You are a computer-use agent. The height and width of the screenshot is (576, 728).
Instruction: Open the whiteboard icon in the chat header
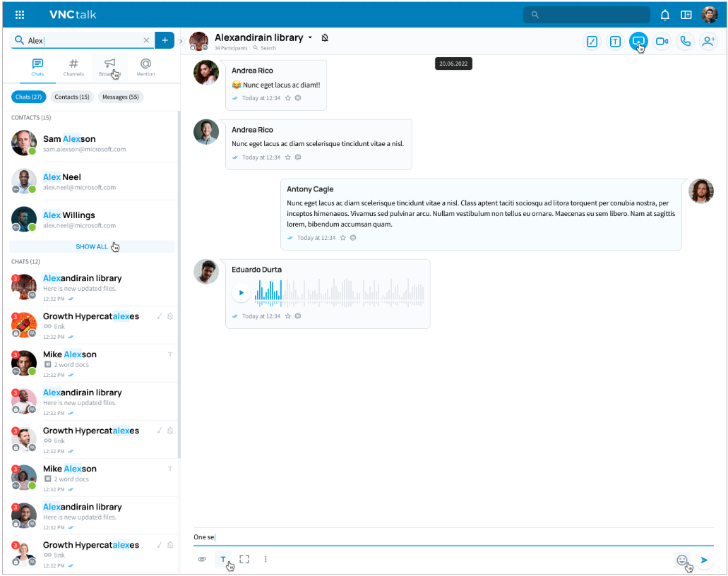click(592, 42)
